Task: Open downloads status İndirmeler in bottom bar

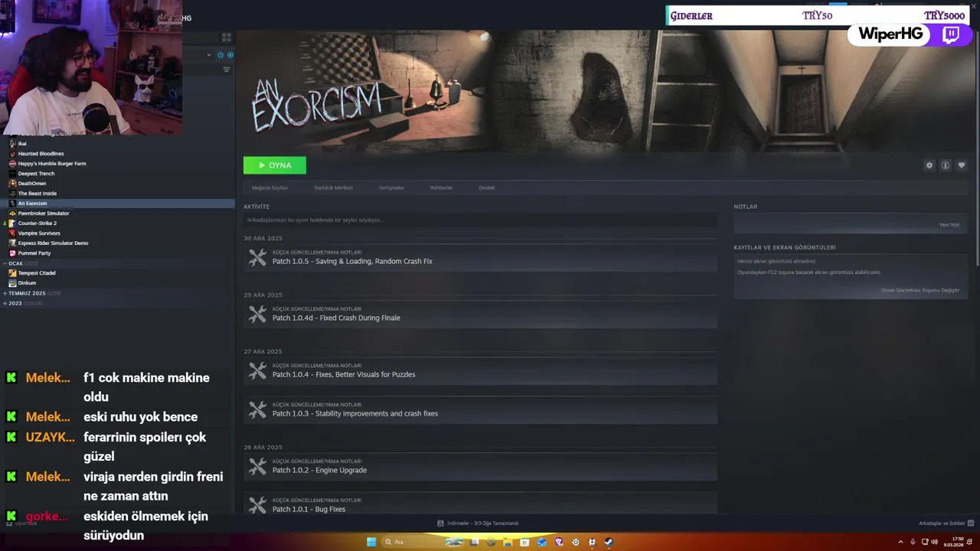Action: 478,523
